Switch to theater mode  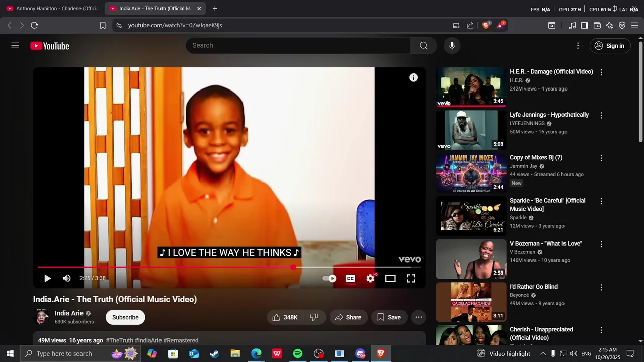(x=390, y=278)
